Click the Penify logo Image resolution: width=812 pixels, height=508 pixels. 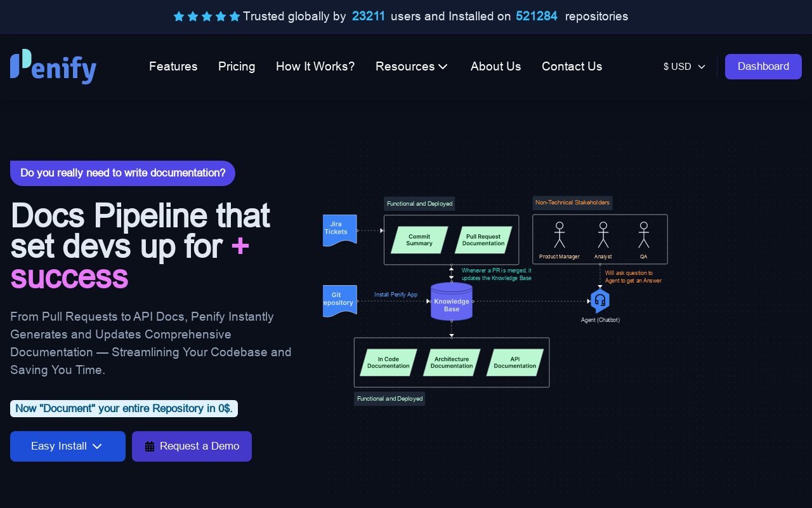click(53, 67)
